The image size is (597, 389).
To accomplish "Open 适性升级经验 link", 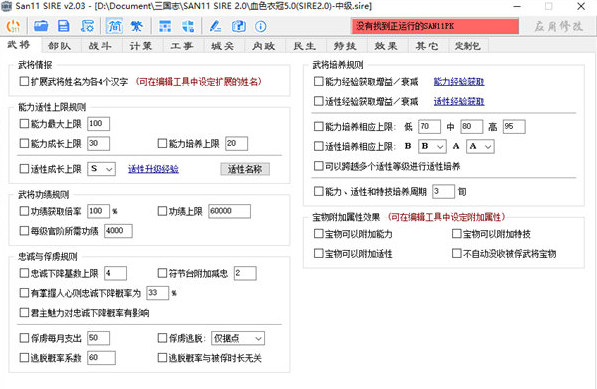I will coord(153,169).
